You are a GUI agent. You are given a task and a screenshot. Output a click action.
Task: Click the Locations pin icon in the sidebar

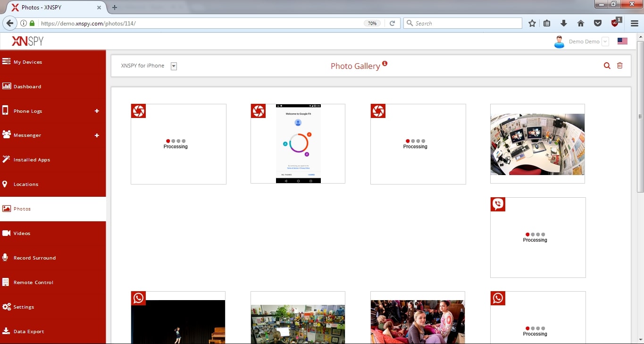click(x=5, y=184)
